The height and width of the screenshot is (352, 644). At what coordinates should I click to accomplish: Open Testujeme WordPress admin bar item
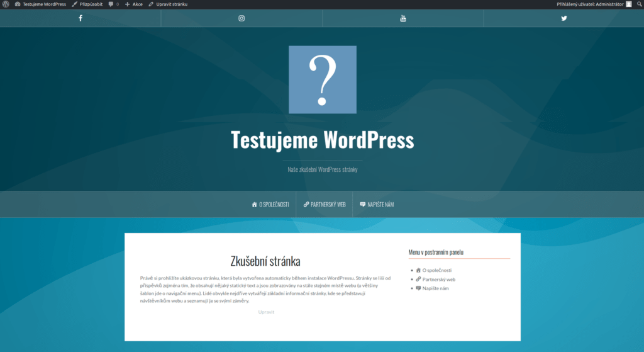[40, 4]
